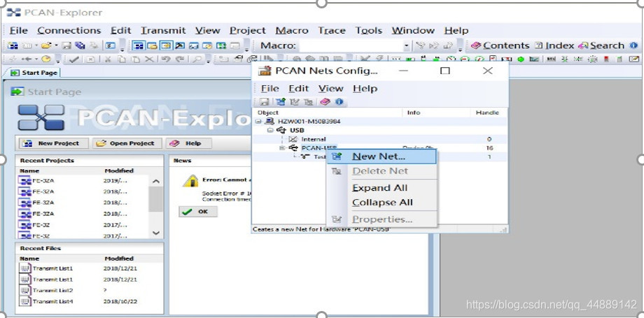
Task: Open the dropdown arrow next to the Open folder icon
Action: point(56,45)
